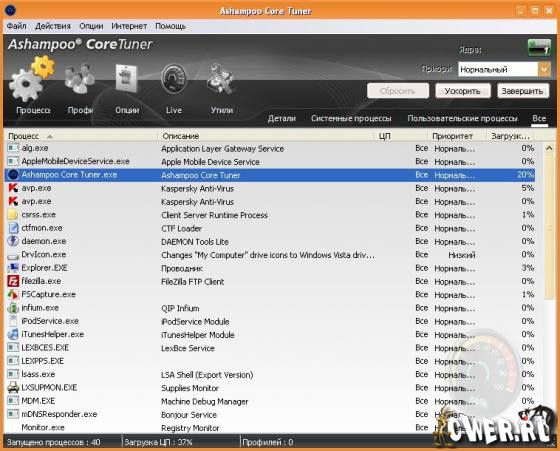Screen dimensions: 560x451
Task: Click Kaspersky Anti-Virus description, avp.exe 0%
Action: pos(198,202)
